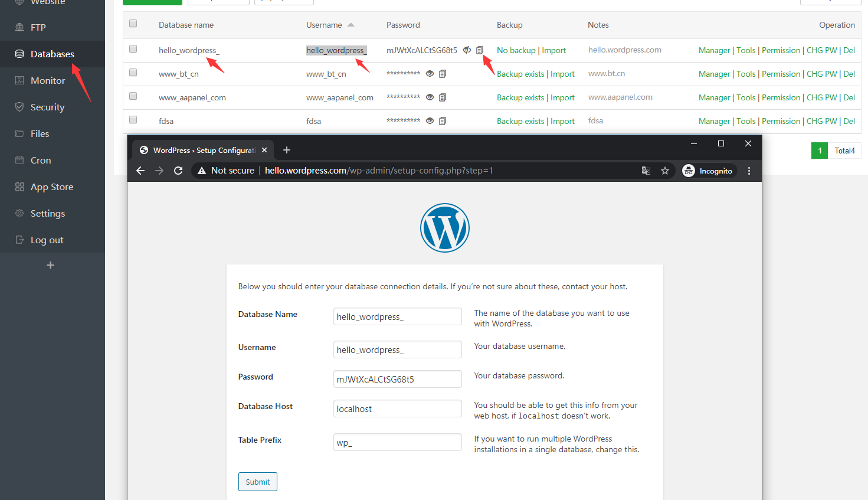The width and height of the screenshot is (868, 500).
Task: Open Google Translate in the address bar
Action: [646, 171]
